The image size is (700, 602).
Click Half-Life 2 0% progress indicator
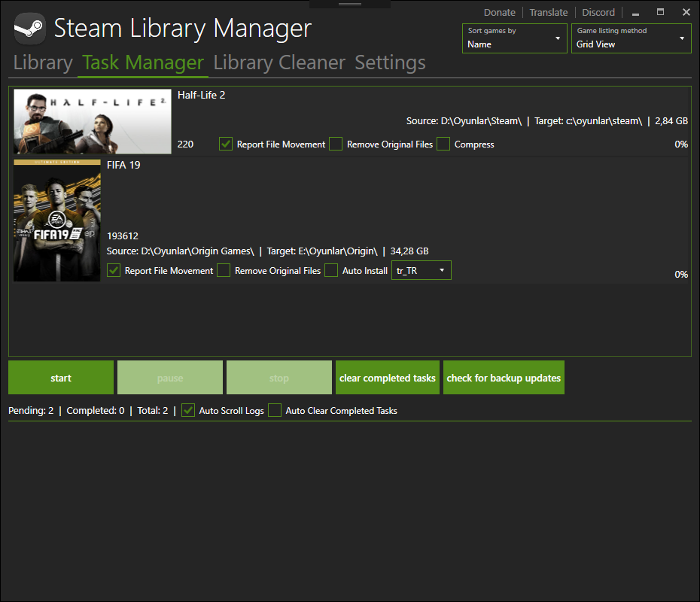point(681,144)
